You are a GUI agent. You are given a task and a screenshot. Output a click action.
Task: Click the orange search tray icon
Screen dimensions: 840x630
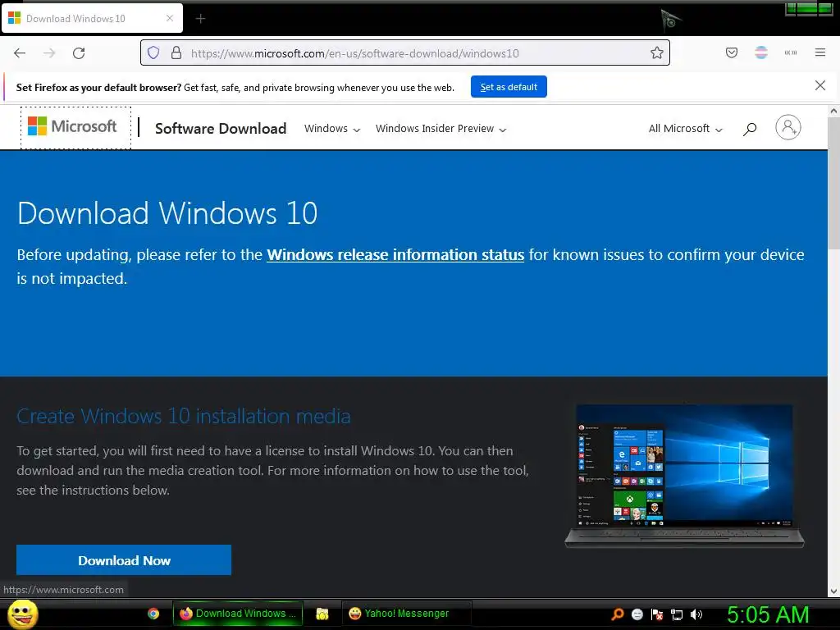point(617,614)
